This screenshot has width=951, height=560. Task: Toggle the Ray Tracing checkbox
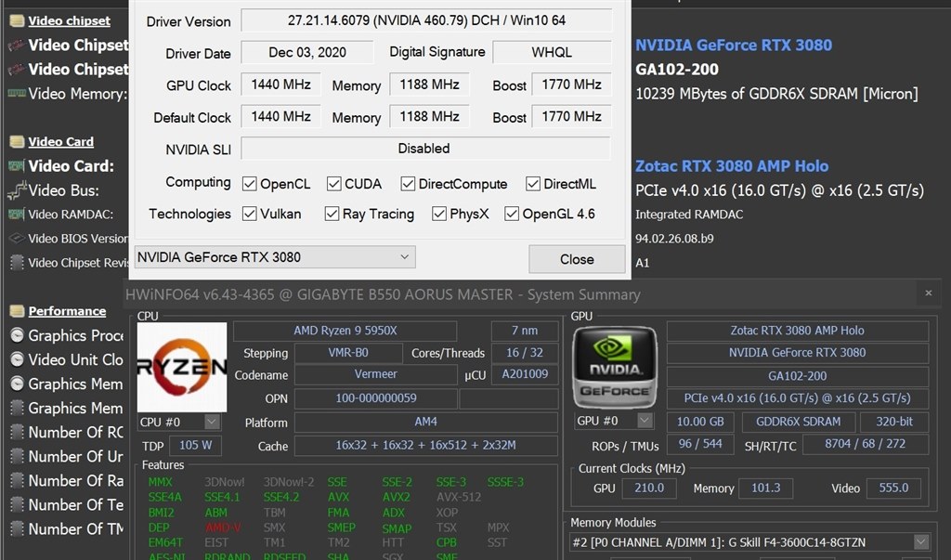[x=332, y=214]
